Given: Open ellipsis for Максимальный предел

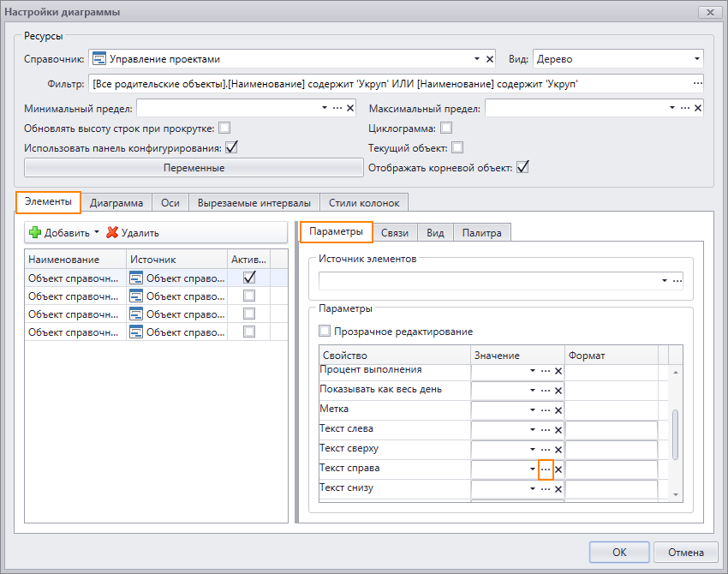Looking at the screenshot, I should point(685,108).
